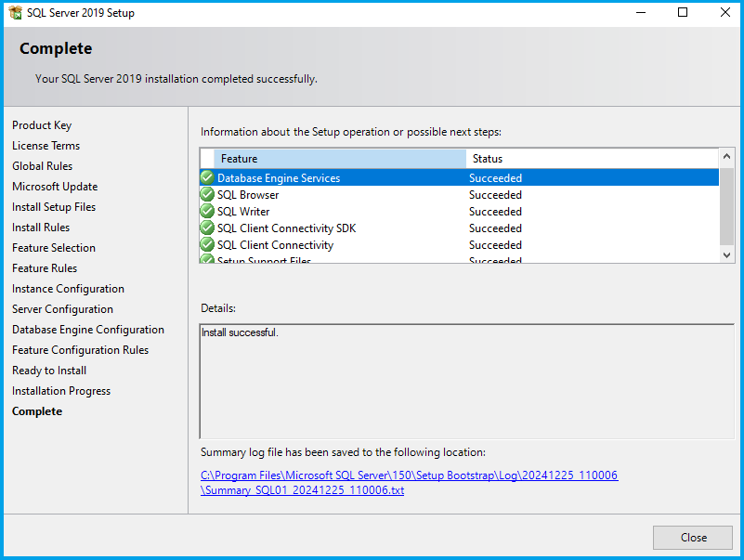Click green checkmark next to SQL Browser
Screen dimensions: 744x560
pyautogui.click(x=207, y=195)
